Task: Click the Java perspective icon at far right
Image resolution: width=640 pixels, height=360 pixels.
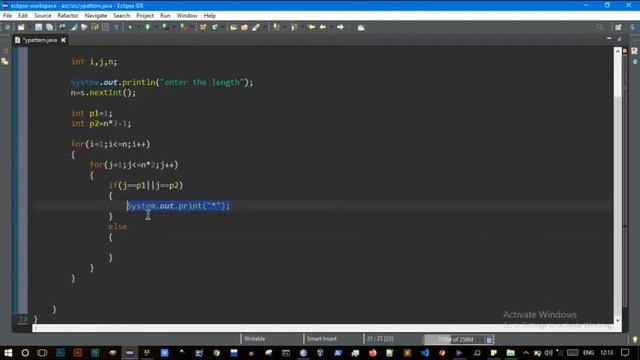Action: [632, 27]
